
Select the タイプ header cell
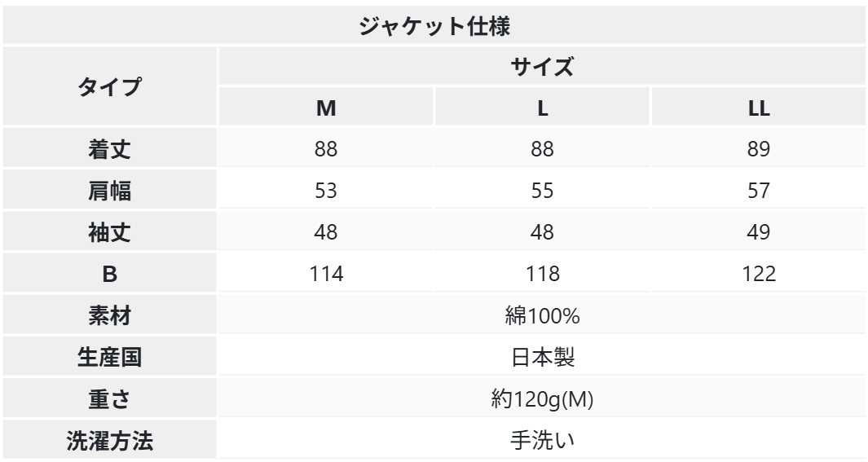(108, 86)
